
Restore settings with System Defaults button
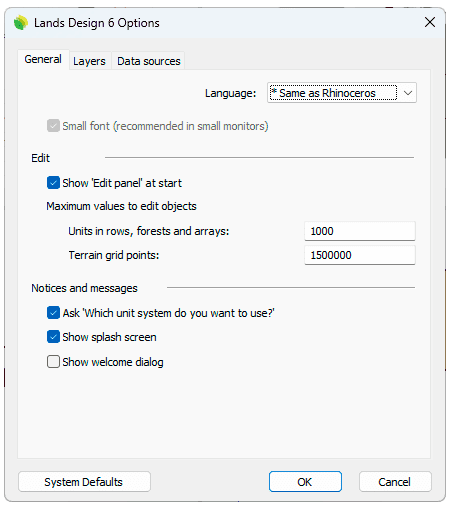(84, 482)
